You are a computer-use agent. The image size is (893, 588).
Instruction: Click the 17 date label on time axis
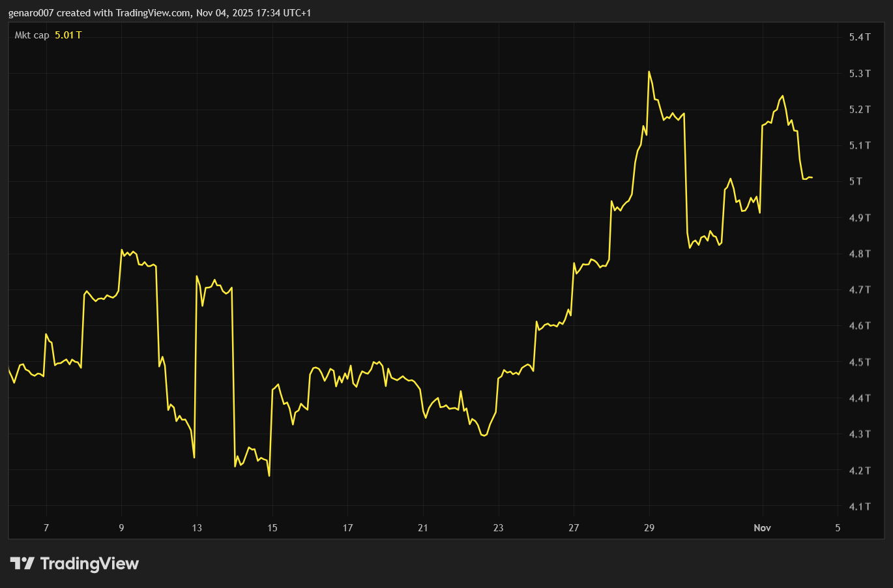coord(347,528)
